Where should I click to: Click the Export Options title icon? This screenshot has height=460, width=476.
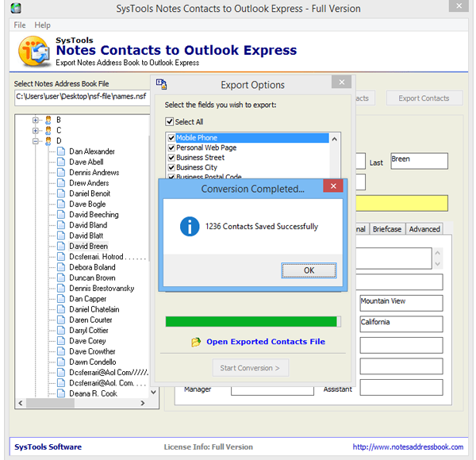161,84
